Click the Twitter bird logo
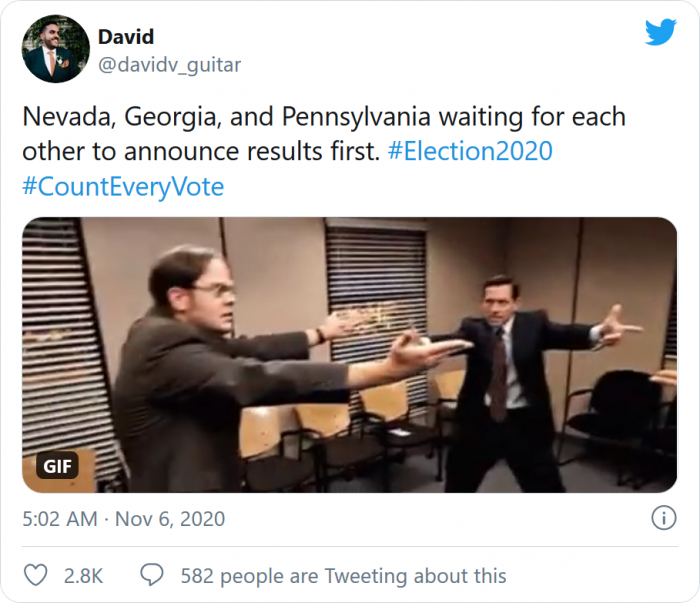 click(x=660, y=32)
